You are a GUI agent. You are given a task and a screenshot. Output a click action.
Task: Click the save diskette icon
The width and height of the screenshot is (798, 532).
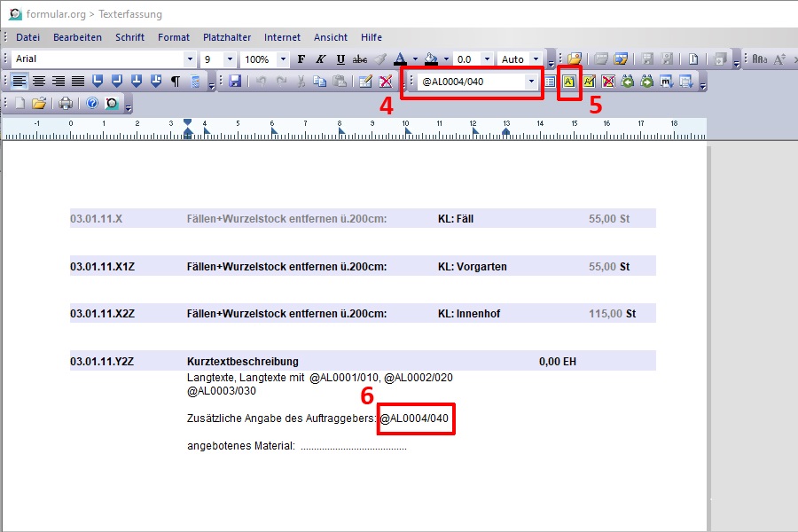pos(235,82)
